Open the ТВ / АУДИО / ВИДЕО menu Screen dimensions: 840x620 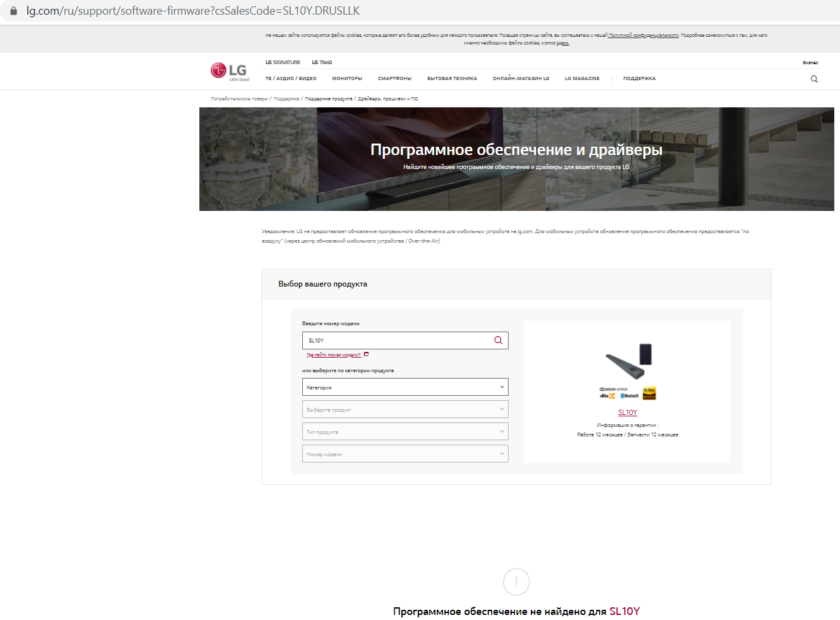tap(291, 79)
